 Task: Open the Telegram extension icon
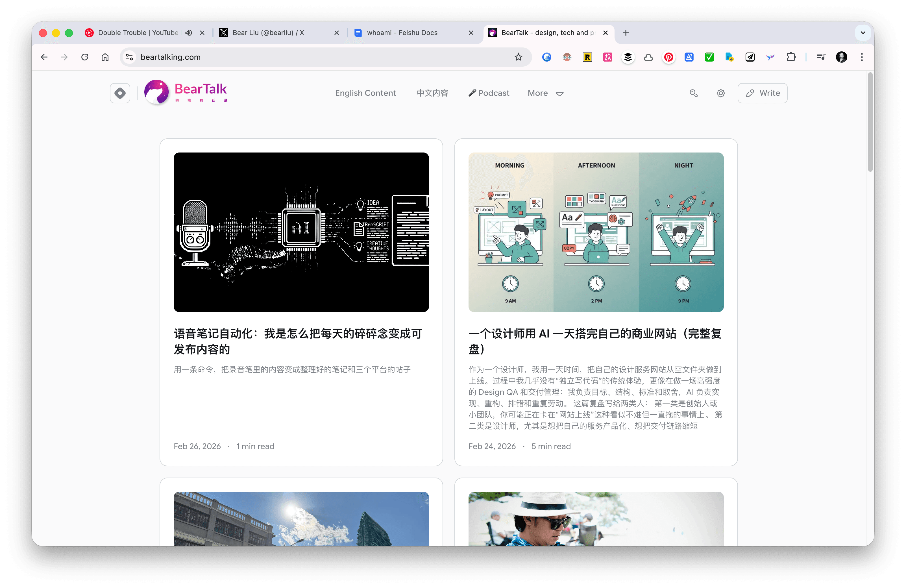750,57
